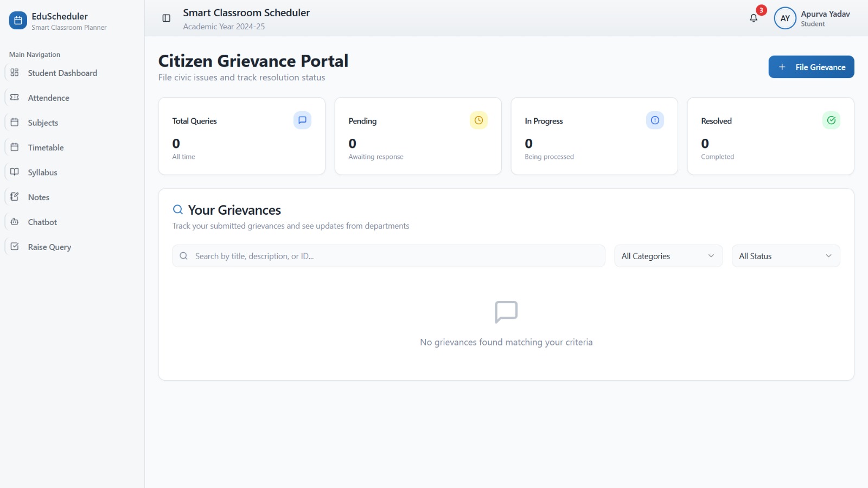
Task: Click the Student Dashboard grid icon
Action: point(15,73)
